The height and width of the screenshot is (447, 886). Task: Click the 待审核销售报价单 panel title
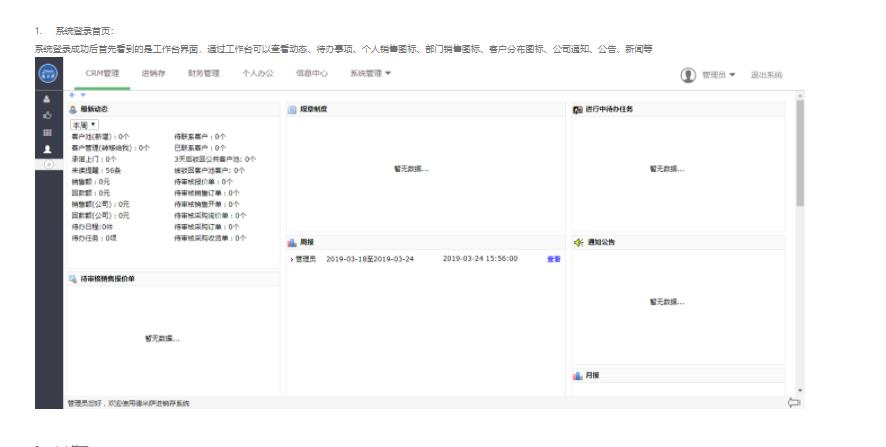(107, 279)
